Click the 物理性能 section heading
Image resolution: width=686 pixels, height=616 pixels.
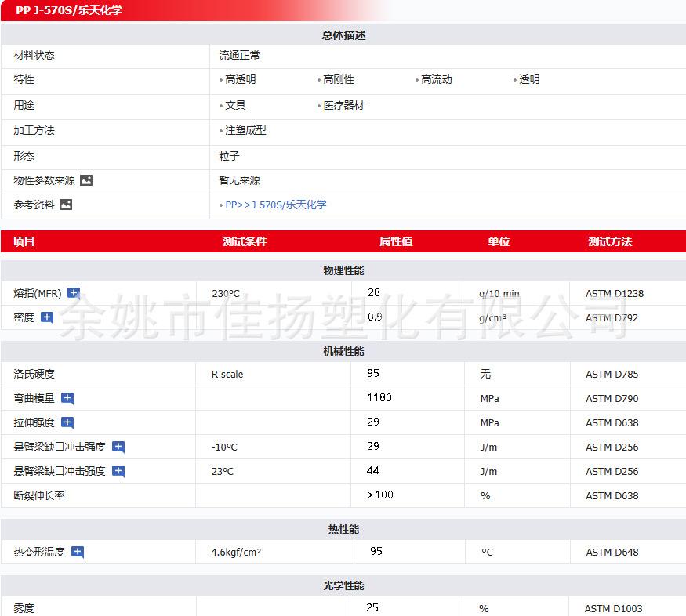(x=343, y=270)
